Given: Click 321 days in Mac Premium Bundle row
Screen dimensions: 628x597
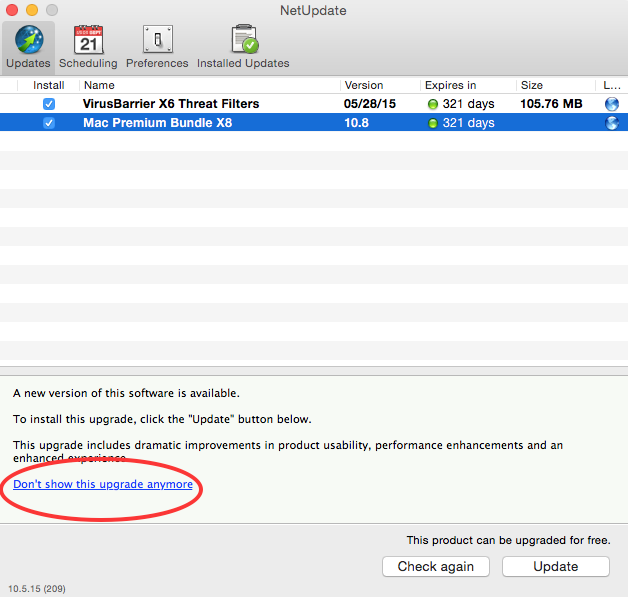Looking at the screenshot, I should pos(468,123).
